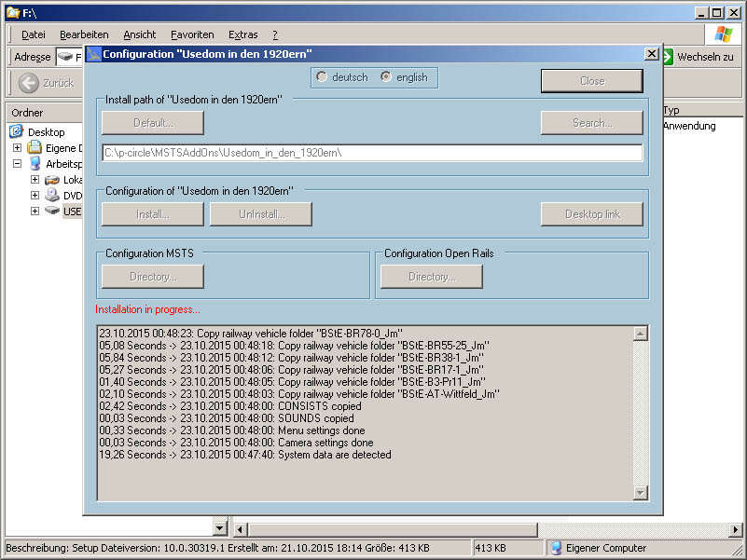Click the green Wechseln zu go icon
The width and height of the screenshot is (747, 560).
pyautogui.click(x=667, y=57)
